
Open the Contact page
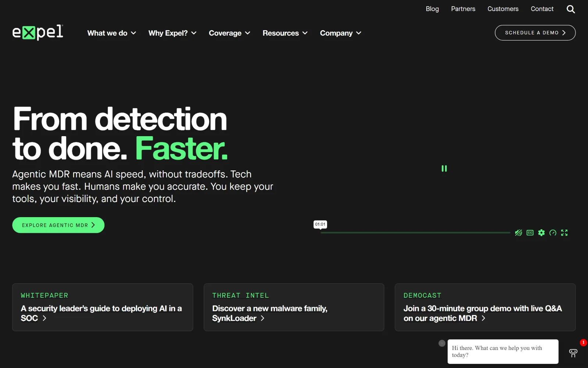point(542,9)
